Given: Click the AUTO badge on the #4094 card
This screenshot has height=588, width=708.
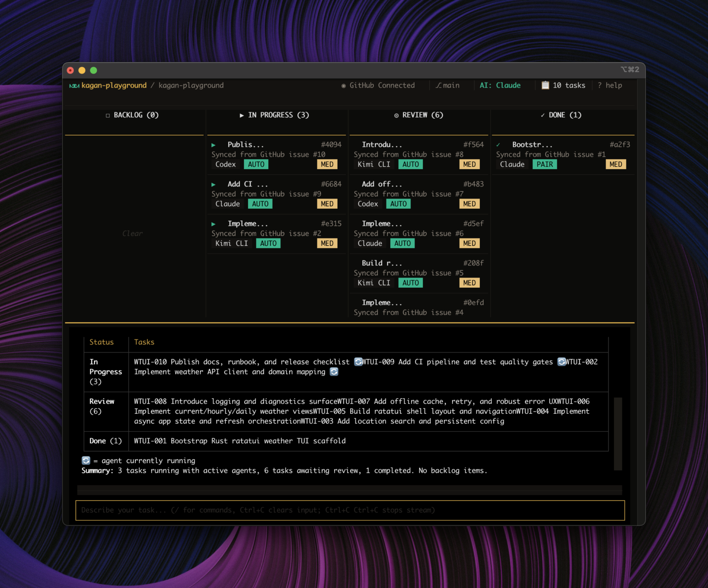Looking at the screenshot, I should pyautogui.click(x=256, y=165).
